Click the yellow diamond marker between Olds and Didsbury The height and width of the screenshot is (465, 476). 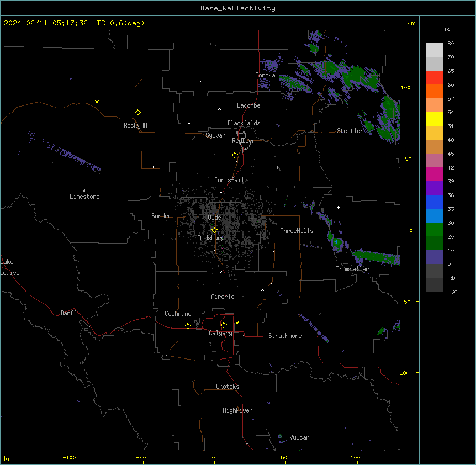point(214,230)
